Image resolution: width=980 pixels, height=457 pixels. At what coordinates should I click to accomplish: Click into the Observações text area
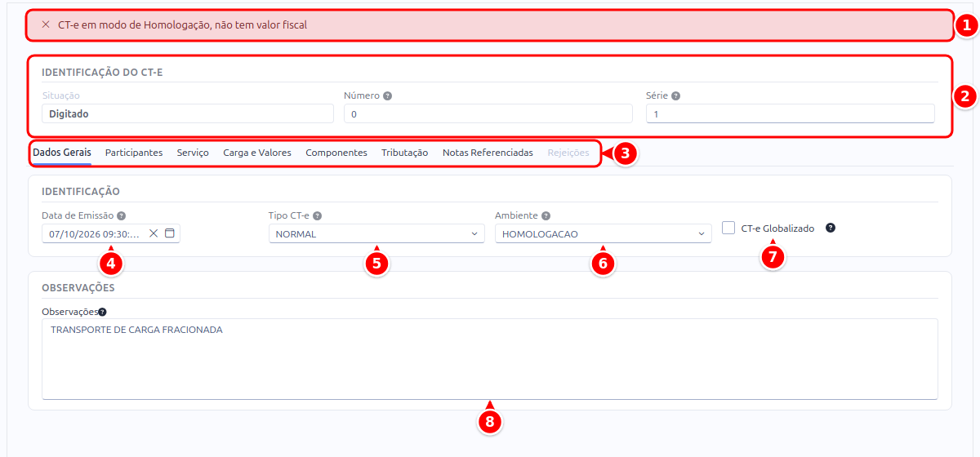(490, 359)
